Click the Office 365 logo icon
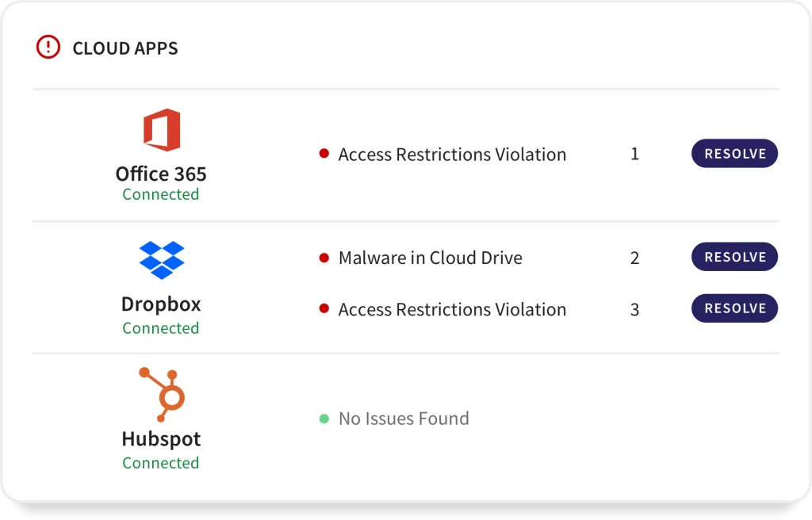The image size is (812, 520). pyautogui.click(x=161, y=130)
